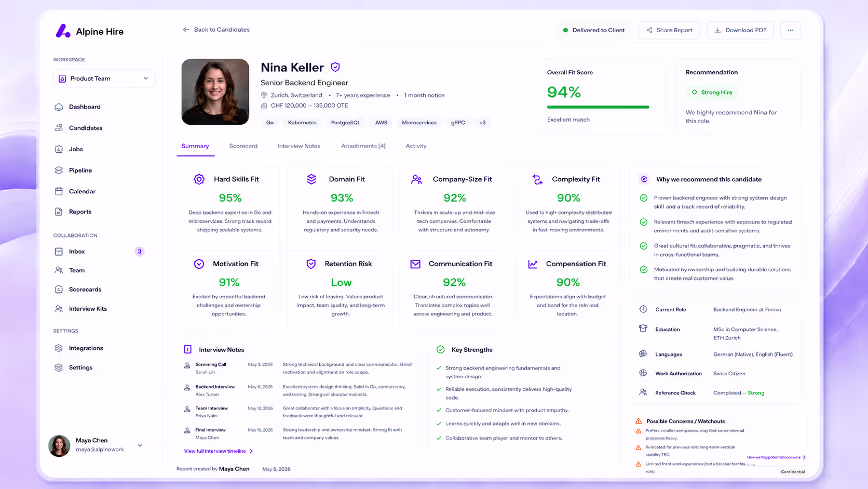The width and height of the screenshot is (868, 489).
Task: Open How we flag potential concerns link
Action: [x=776, y=457]
